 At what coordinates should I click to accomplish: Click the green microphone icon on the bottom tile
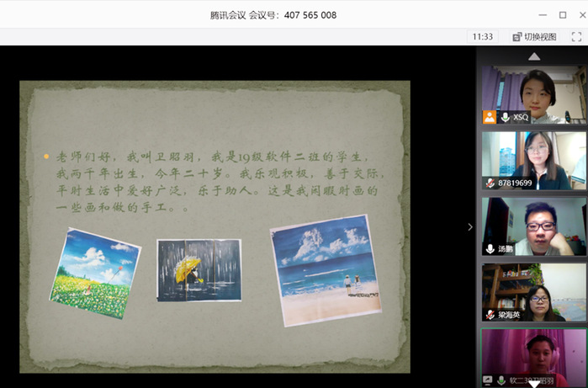[503, 380]
